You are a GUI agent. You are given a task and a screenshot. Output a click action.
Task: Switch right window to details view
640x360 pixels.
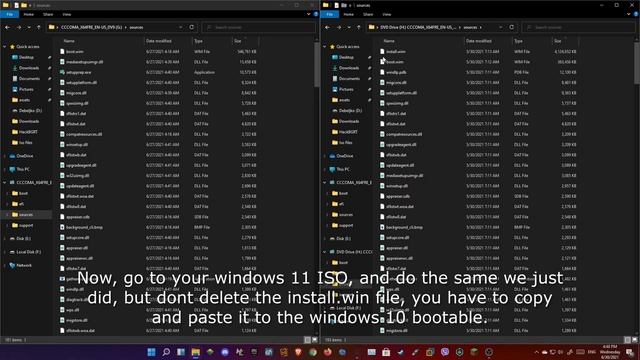coord(628,340)
